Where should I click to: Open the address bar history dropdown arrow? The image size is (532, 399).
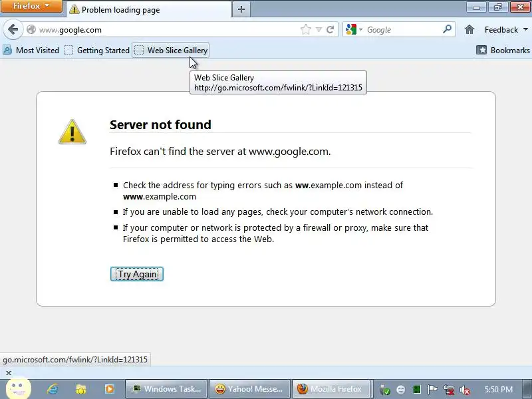(319, 29)
